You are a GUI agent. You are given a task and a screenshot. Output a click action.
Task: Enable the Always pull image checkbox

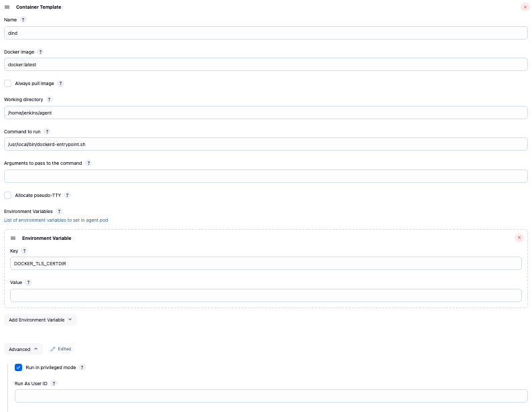click(x=8, y=84)
